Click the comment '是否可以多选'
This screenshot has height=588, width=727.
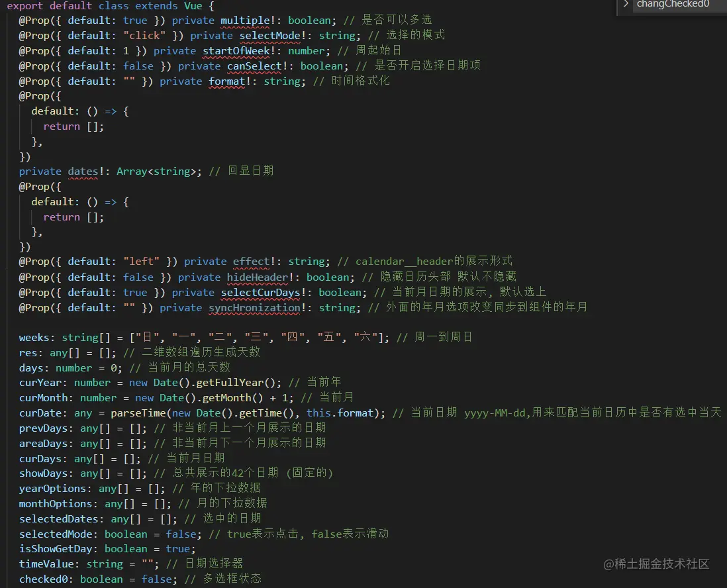(397, 20)
